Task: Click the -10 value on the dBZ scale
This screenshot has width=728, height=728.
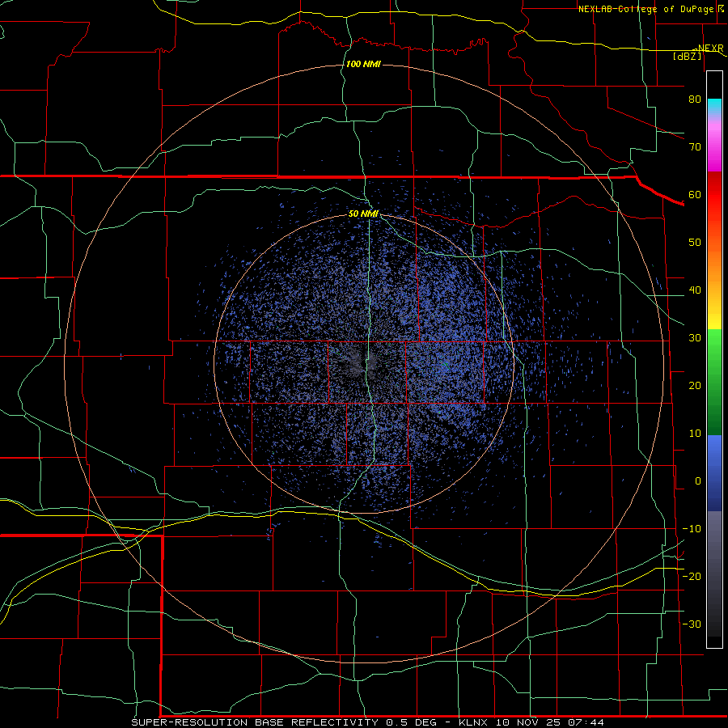Action: point(692,528)
